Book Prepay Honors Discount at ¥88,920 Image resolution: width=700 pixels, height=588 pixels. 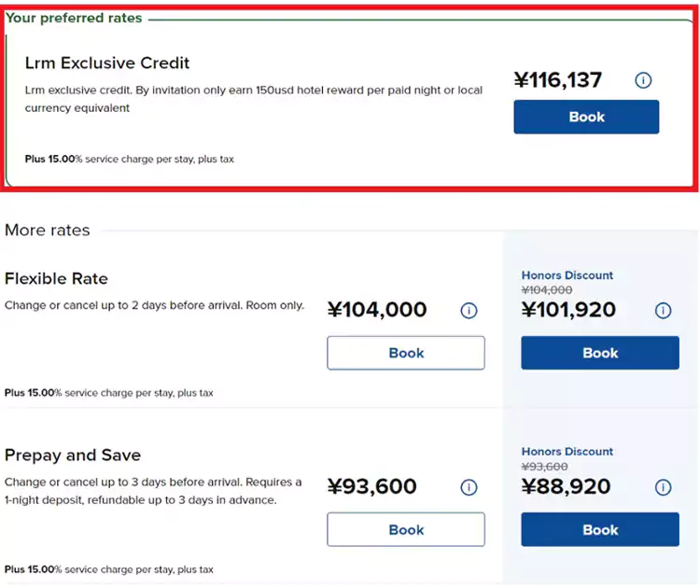click(x=600, y=529)
